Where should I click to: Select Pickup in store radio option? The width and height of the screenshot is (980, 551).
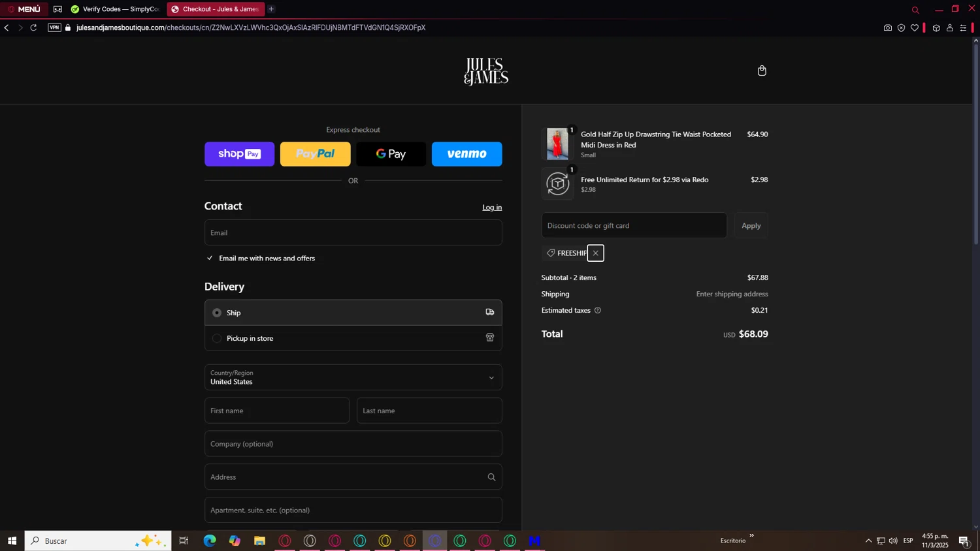click(x=217, y=338)
